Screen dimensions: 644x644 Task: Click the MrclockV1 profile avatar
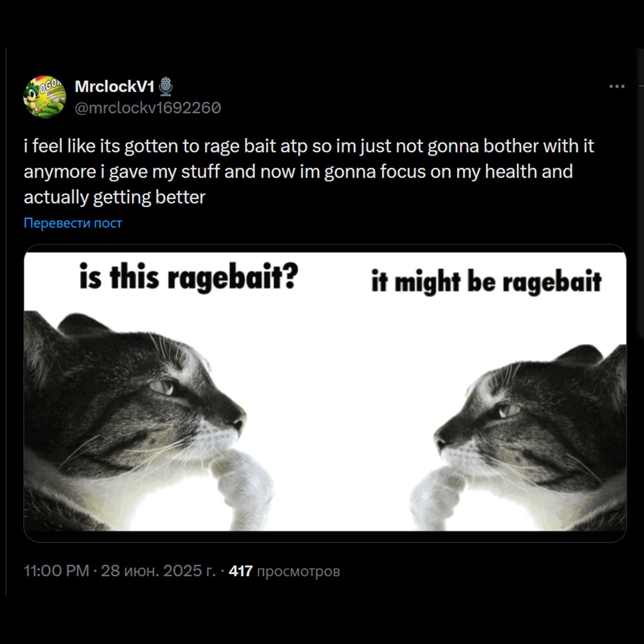point(45,97)
